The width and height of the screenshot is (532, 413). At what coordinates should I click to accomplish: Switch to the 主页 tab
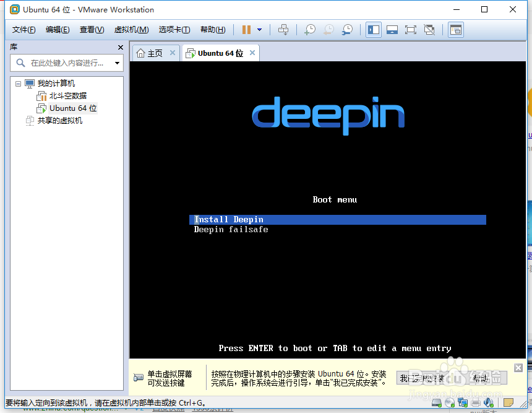point(152,53)
